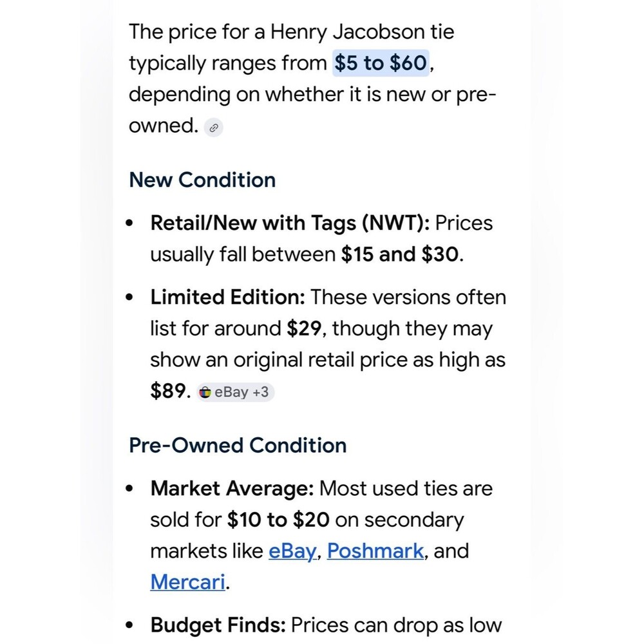
Task: Click the "Market Average:" bold label
Action: click(232, 488)
